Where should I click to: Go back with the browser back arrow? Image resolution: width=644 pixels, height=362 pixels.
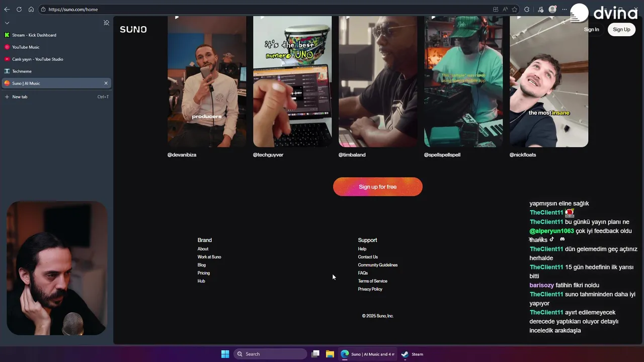(7, 9)
